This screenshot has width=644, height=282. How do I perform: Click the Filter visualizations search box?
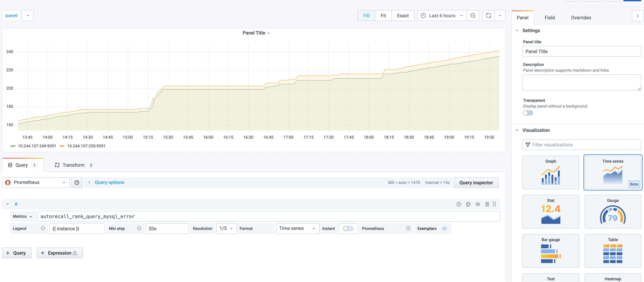click(582, 145)
